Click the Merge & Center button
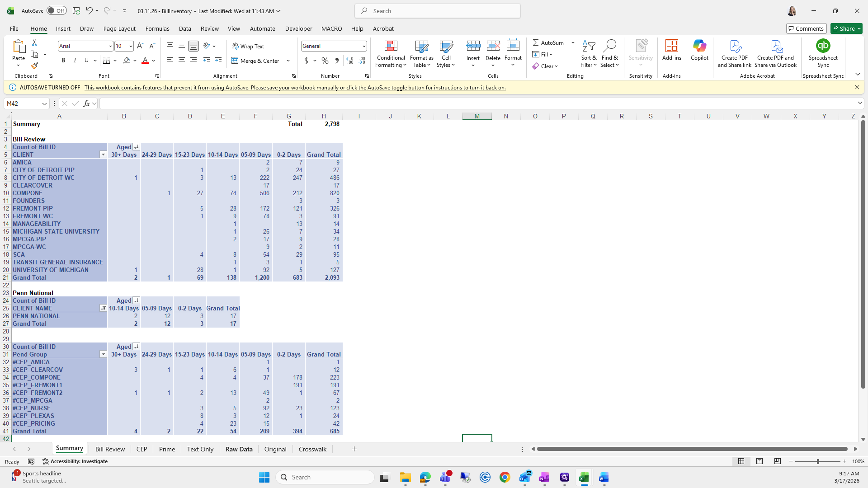Viewport: 868px width, 488px height. pos(256,61)
